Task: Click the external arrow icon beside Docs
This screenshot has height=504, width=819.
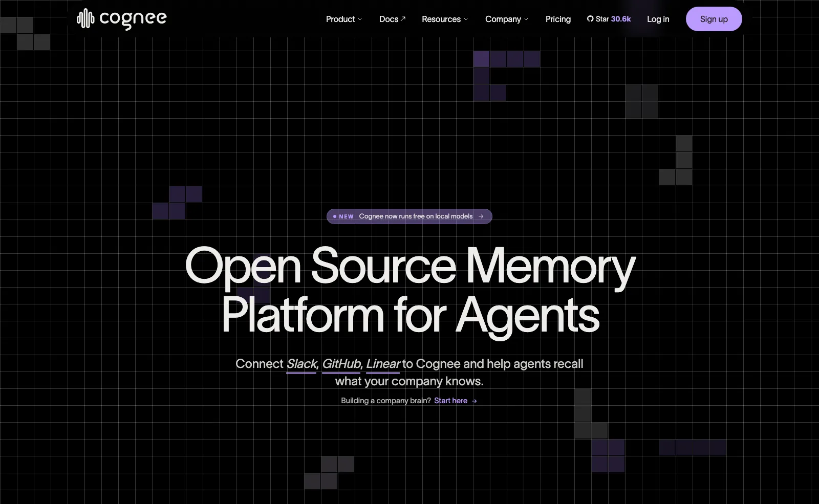Action: tap(403, 18)
